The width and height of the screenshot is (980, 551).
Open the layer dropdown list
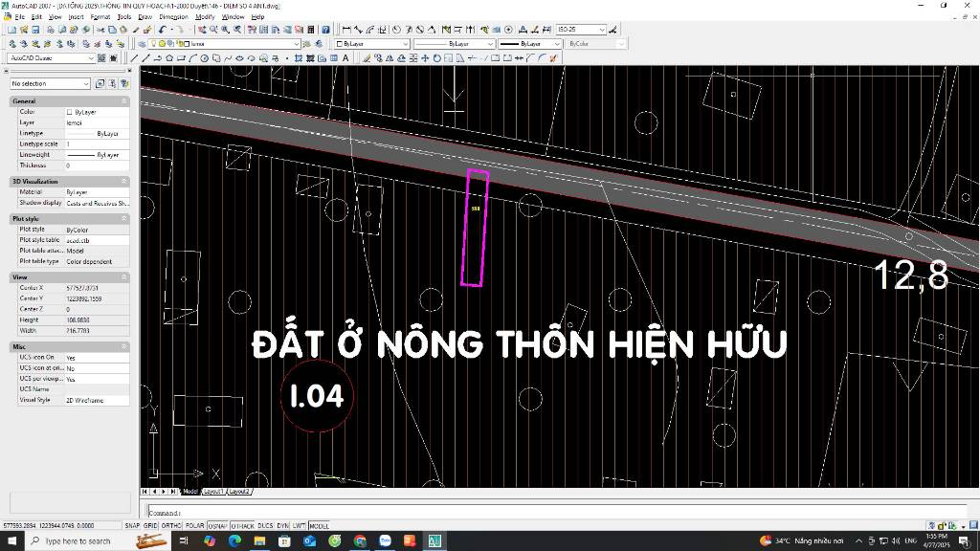coord(296,44)
